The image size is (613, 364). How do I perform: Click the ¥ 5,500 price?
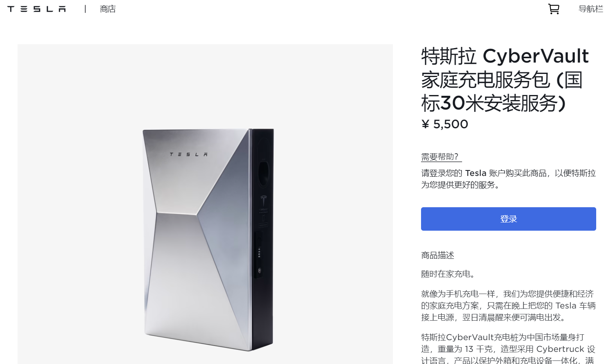point(445,124)
